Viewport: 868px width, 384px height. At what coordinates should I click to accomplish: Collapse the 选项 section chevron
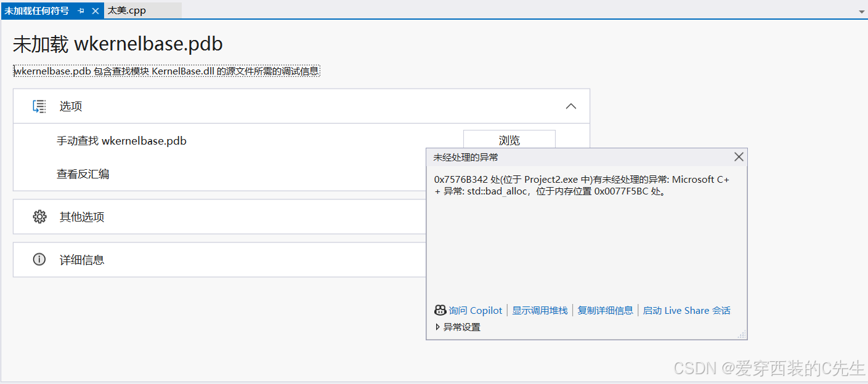(x=571, y=106)
